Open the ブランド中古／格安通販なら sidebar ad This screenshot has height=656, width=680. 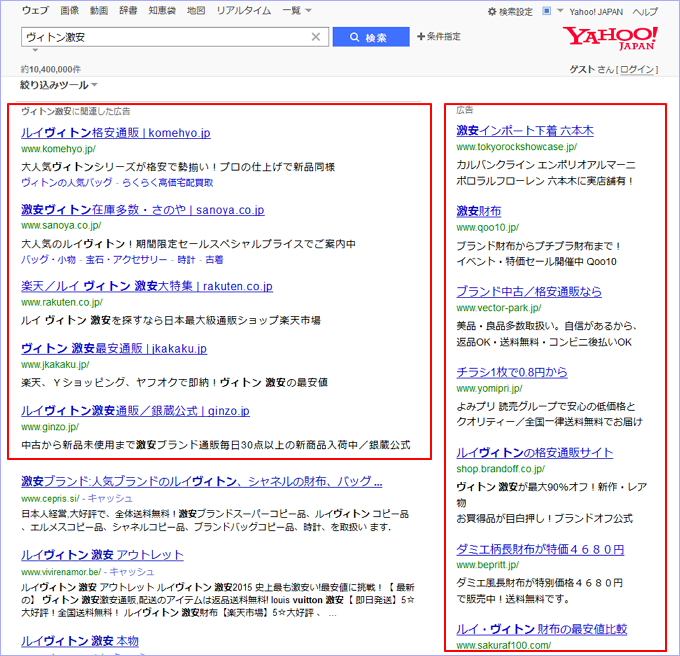[x=529, y=292]
